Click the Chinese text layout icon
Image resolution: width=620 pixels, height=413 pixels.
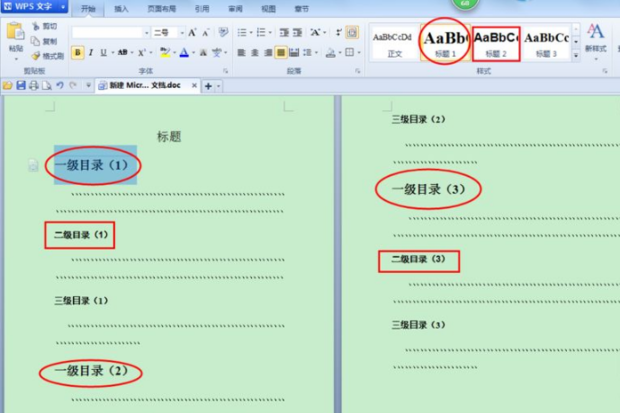coord(316,32)
